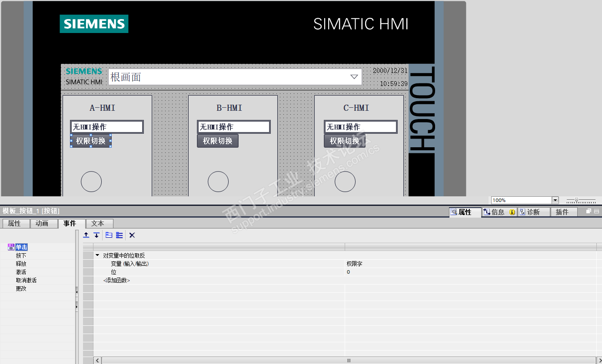Open the 信息 inspector tab

tap(499, 212)
